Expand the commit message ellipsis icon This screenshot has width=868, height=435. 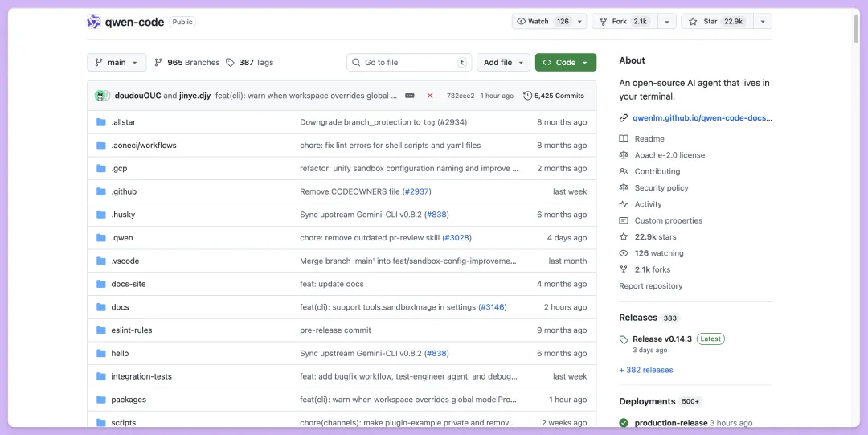click(x=410, y=96)
